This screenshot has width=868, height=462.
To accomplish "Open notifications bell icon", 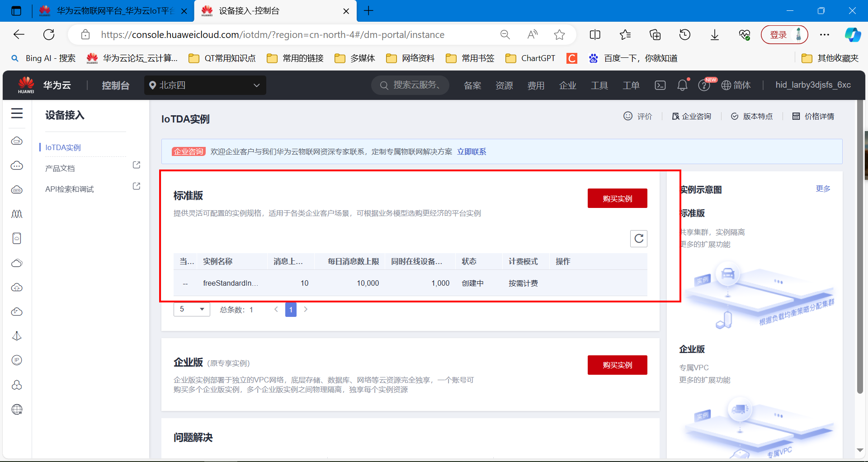I will click(x=682, y=85).
